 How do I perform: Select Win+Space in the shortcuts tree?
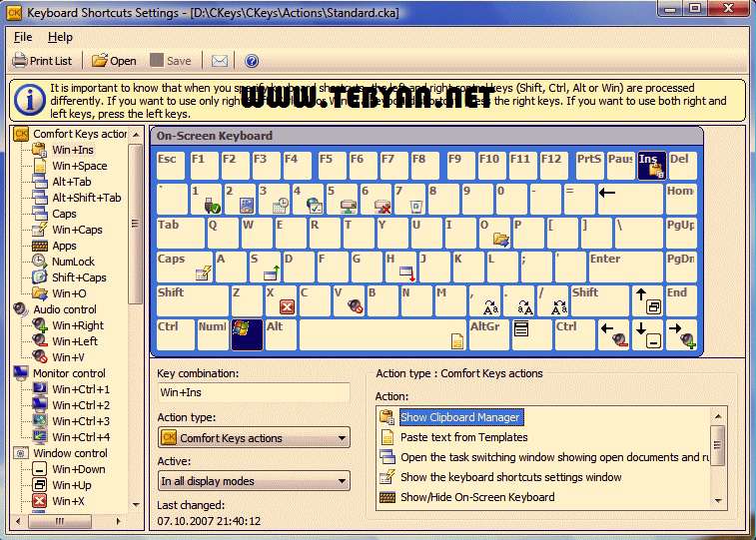click(x=80, y=166)
